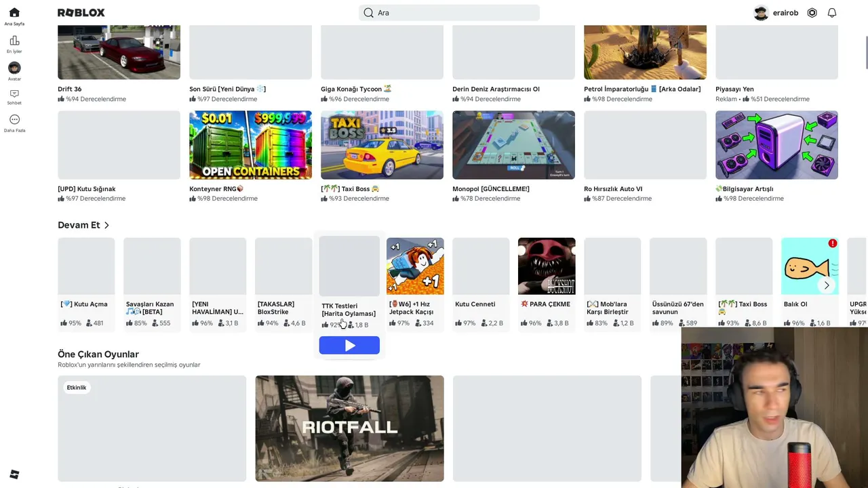The width and height of the screenshot is (868, 488).
Task: Go to Ana Sayfa in the sidebar
Action: click(14, 16)
